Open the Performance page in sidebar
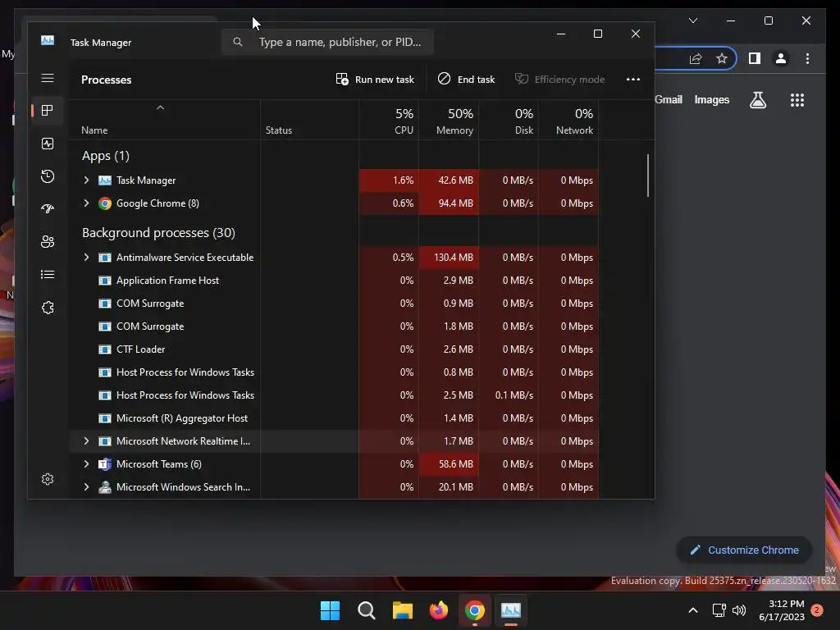840x630 pixels. (x=47, y=144)
